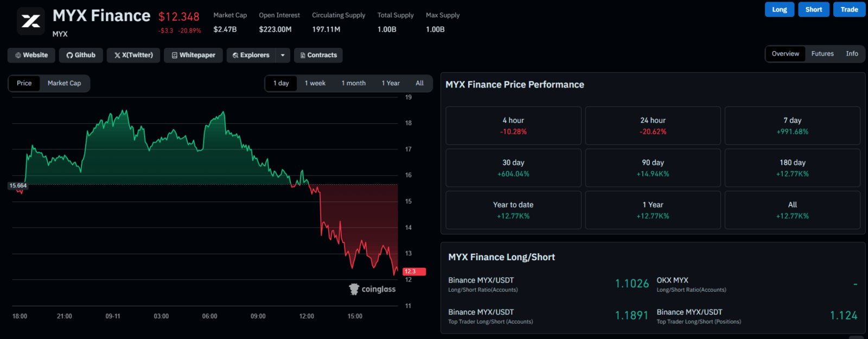The width and height of the screenshot is (868, 339).
Task: Click the 1 Year performance card
Action: (653, 210)
